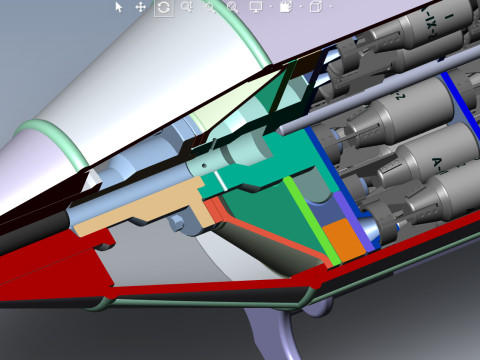The image size is (480, 360).
Task: Toggle the active rotate view tool
Action: tap(164, 7)
